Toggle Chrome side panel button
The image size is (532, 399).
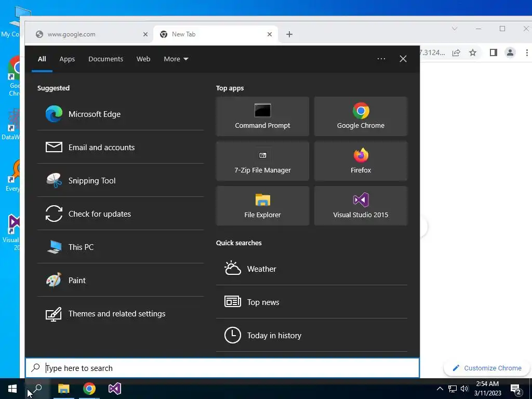(494, 52)
